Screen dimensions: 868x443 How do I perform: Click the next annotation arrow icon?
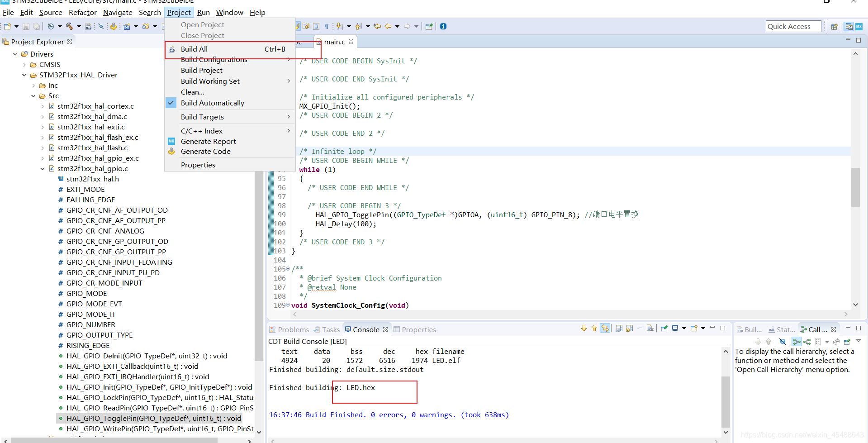tap(339, 26)
